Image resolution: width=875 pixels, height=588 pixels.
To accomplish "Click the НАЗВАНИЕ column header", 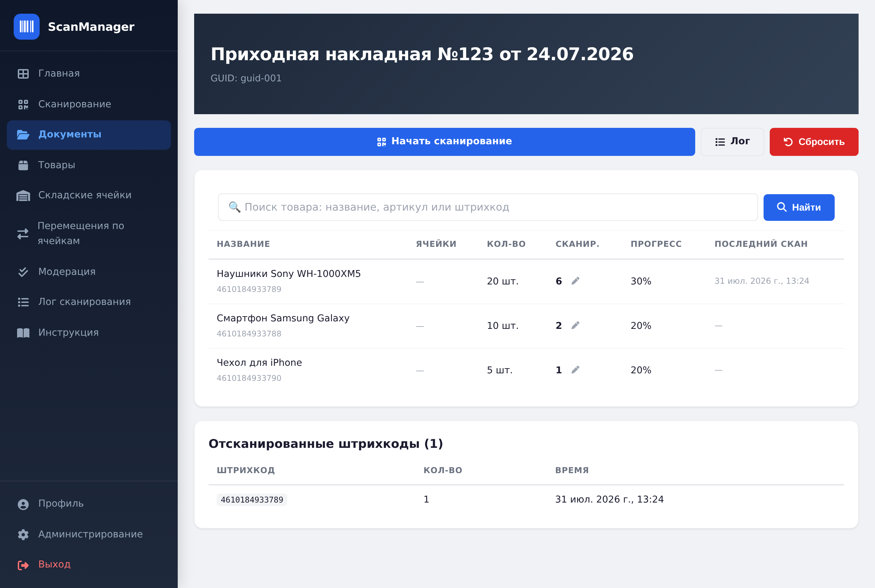I will pyautogui.click(x=243, y=244).
